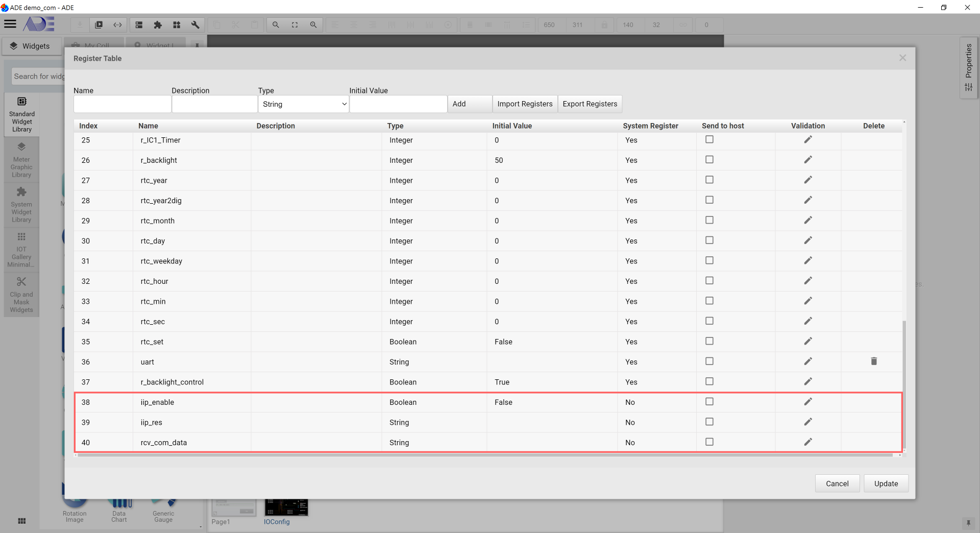The width and height of the screenshot is (980, 533).
Task: Click the Import Registers button
Action: (524, 104)
